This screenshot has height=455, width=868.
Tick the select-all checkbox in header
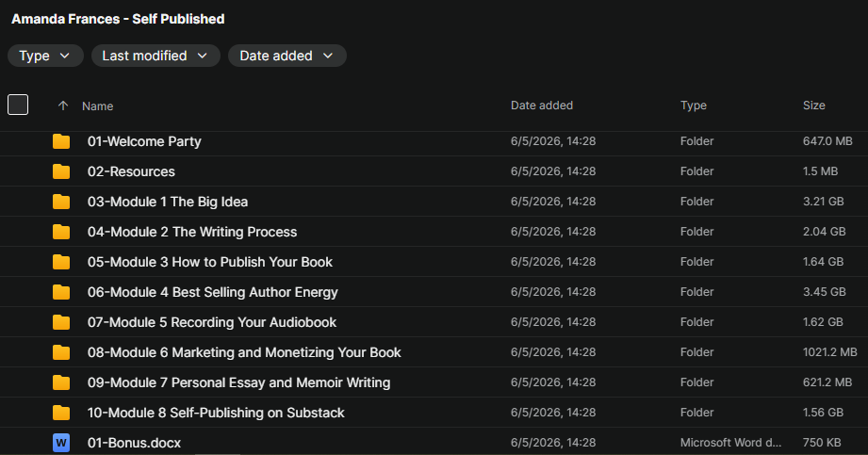tap(18, 105)
